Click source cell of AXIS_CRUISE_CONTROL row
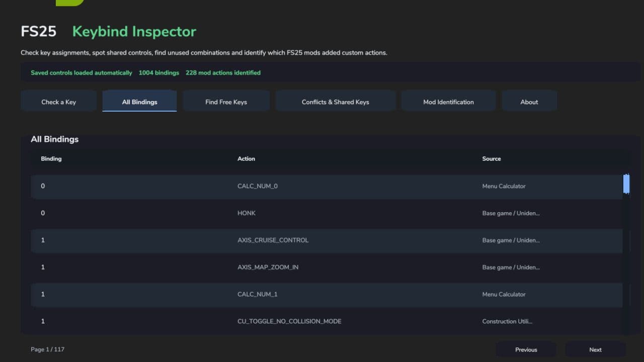Screen dimensions: 644x362 (x=511, y=240)
